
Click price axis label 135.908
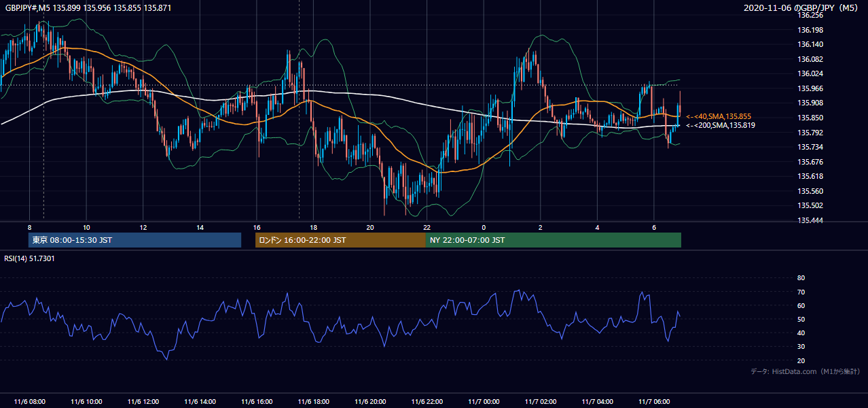tap(810, 103)
